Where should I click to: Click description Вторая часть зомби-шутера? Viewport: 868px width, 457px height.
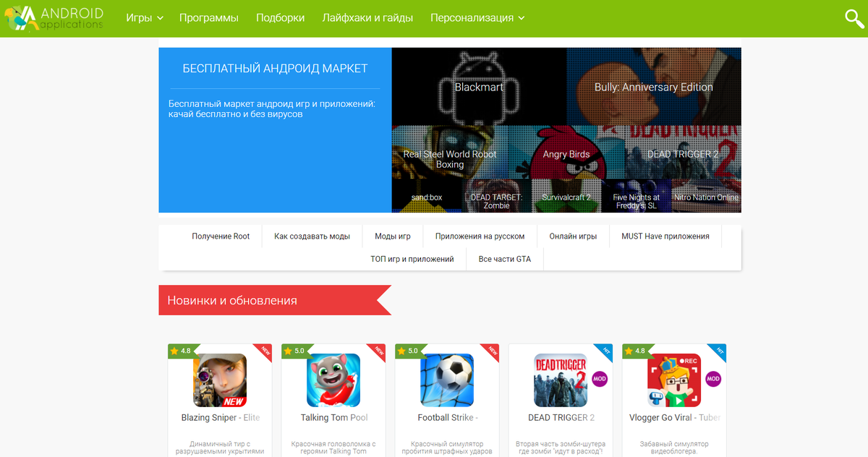(x=561, y=448)
